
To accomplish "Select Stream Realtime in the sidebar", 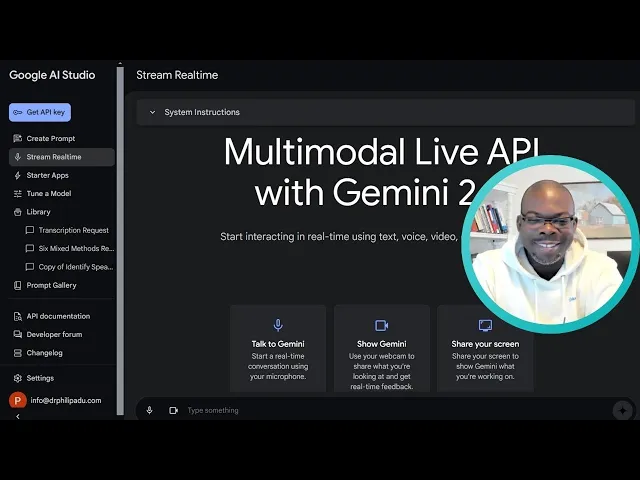I will (x=62, y=157).
